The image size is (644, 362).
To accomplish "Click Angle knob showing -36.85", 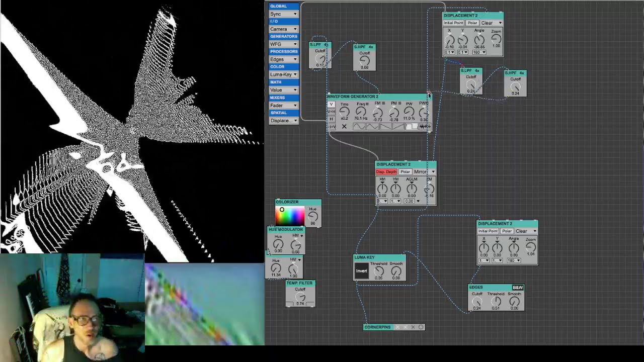I will point(479,40).
